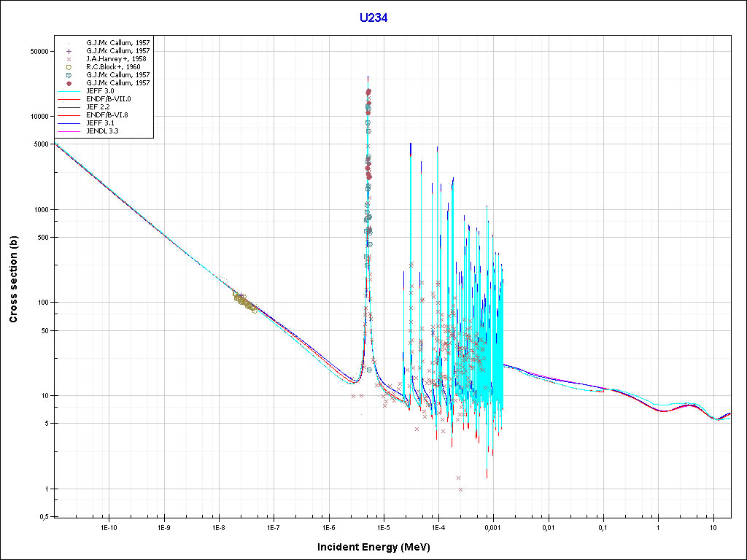Click the teal crossed-circle legend marker
Image resolution: width=747 pixels, height=560 pixels.
click(69, 75)
